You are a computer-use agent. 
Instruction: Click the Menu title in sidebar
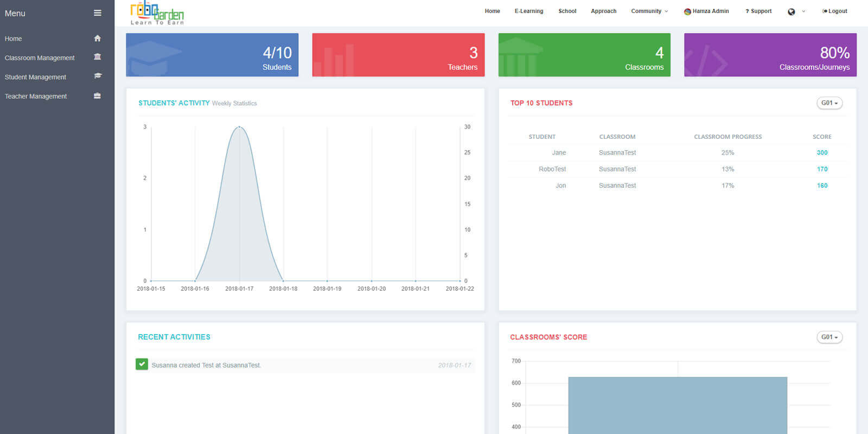15,13
